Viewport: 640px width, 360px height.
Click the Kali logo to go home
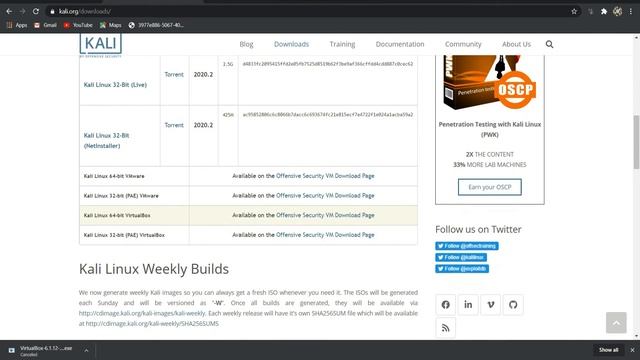(100, 44)
